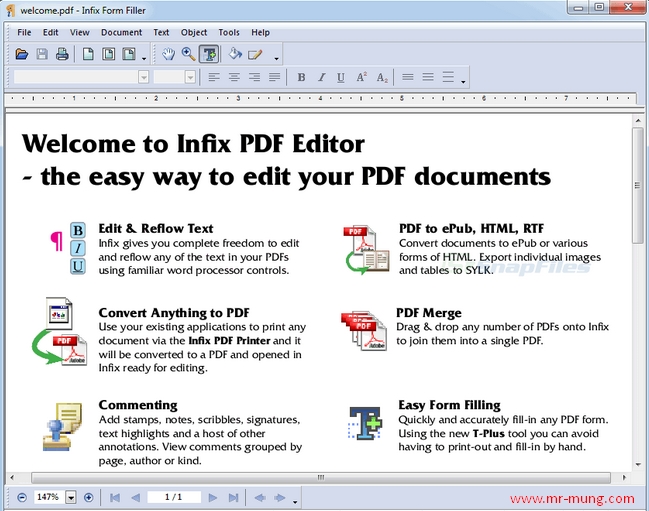
Task: Go to first page
Action: (115, 497)
